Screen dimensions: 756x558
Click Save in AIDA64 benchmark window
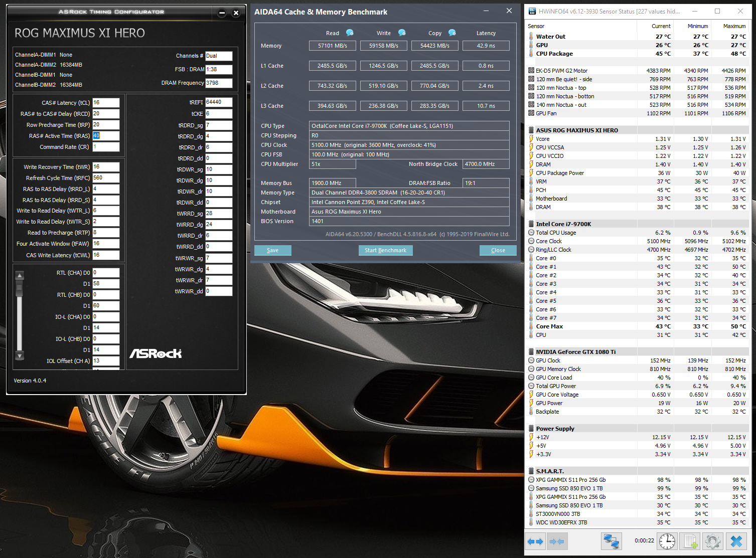pos(272,250)
